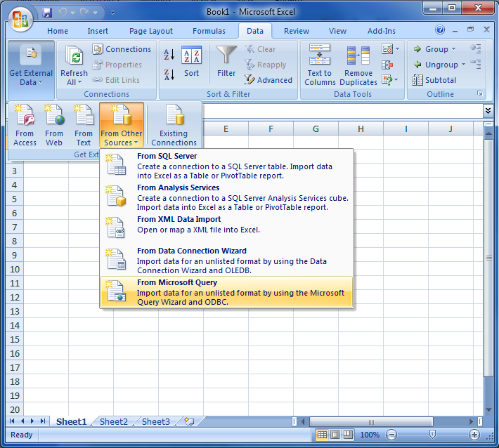Choose From Analysis Services

click(x=226, y=197)
